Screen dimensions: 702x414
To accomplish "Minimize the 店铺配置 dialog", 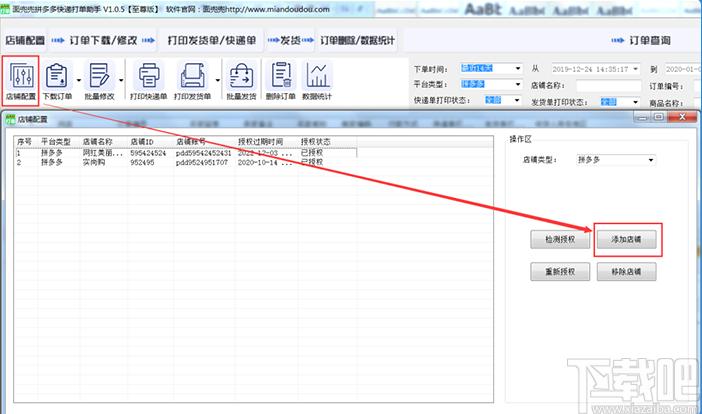I will [x=643, y=117].
